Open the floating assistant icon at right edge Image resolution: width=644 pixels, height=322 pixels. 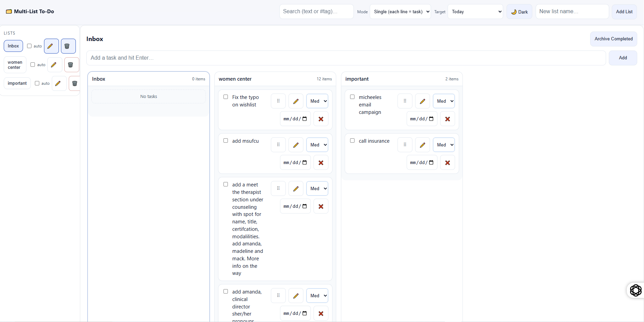pyautogui.click(x=636, y=290)
